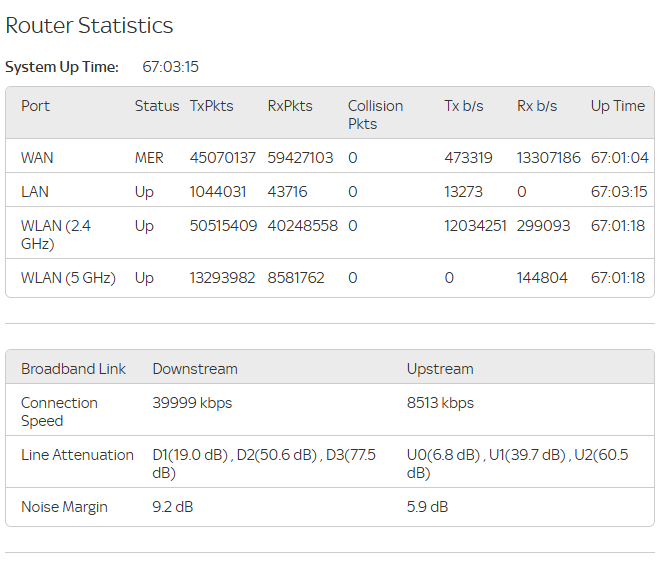Click WLAN 2.4 GHz RxPkts 40248558
The height and width of the screenshot is (564, 666).
coord(302,226)
